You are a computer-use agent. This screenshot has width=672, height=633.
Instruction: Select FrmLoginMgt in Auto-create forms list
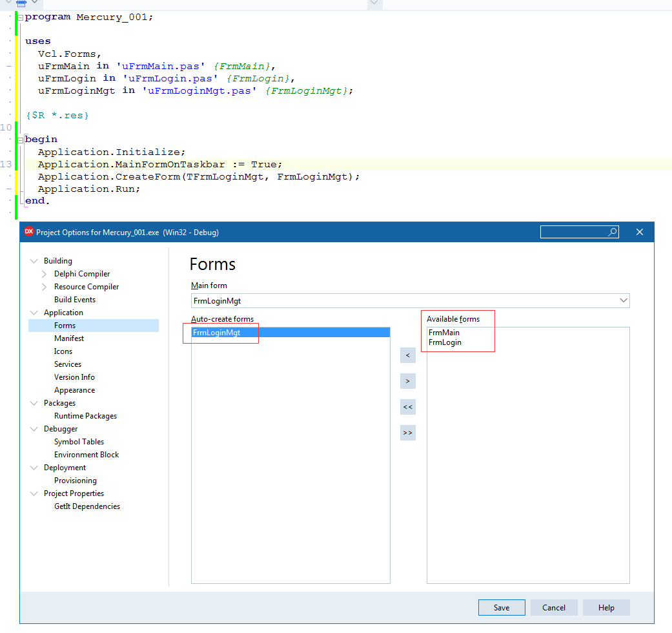click(290, 333)
